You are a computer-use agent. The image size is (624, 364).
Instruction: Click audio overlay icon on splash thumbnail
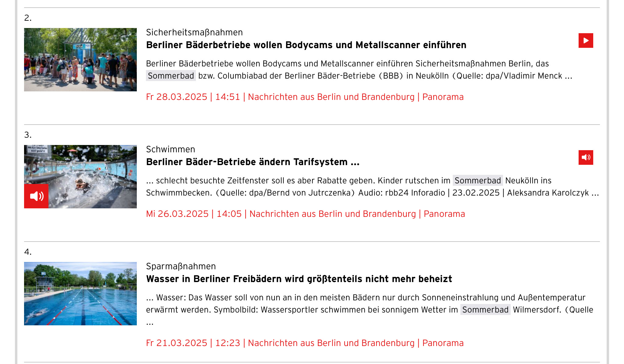(x=36, y=196)
